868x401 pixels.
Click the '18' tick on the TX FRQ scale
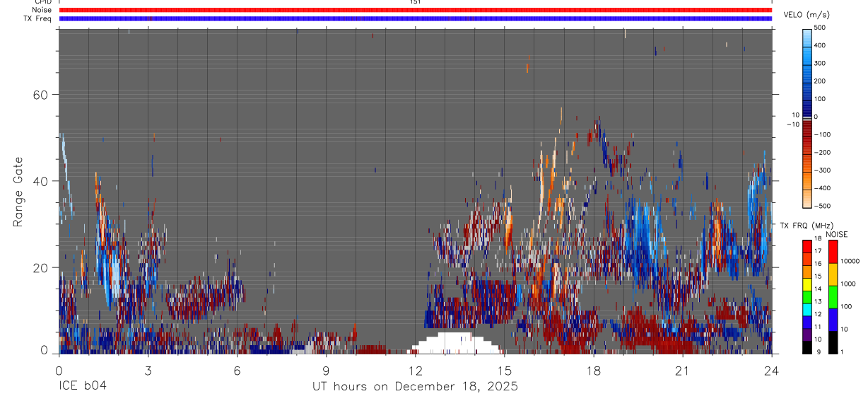(818, 239)
